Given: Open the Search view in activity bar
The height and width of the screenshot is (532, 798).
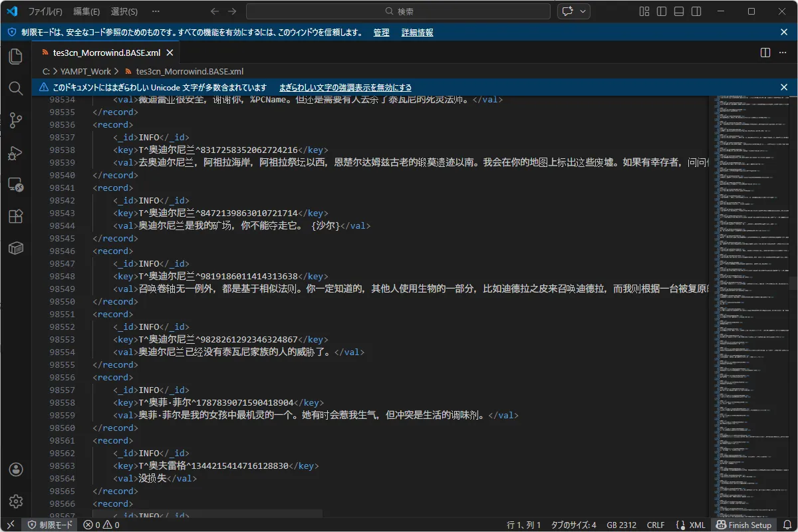Looking at the screenshot, I should pos(16,88).
